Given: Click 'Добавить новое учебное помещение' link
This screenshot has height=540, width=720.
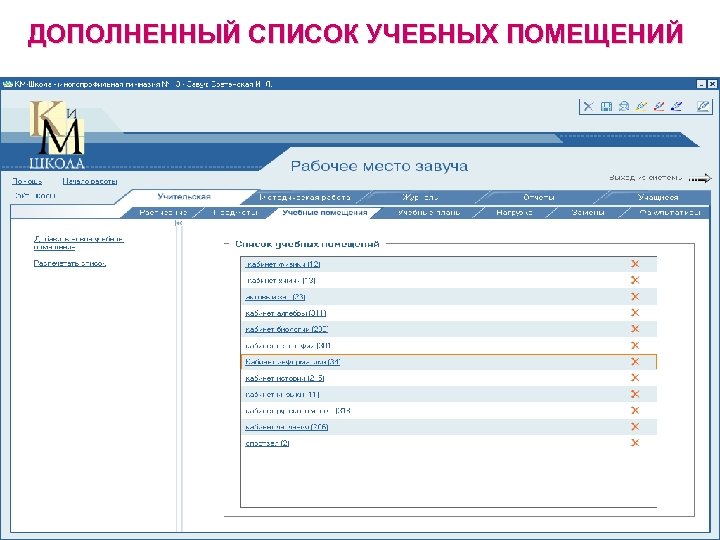Looking at the screenshot, I should pyautogui.click(x=79, y=243).
